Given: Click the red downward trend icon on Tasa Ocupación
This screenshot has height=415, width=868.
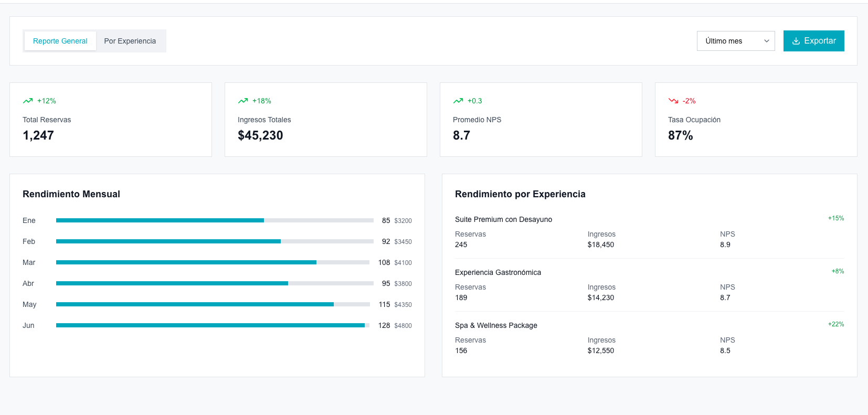Looking at the screenshot, I should coord(673,101).
